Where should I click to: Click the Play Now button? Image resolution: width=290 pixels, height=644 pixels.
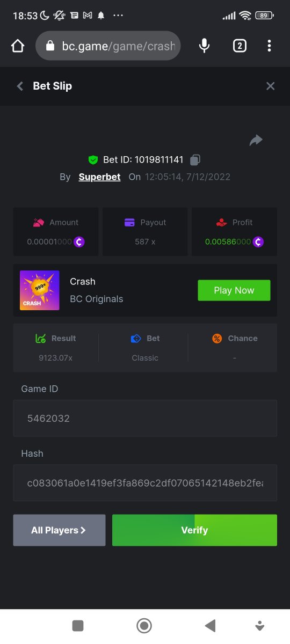coord(234,290)
